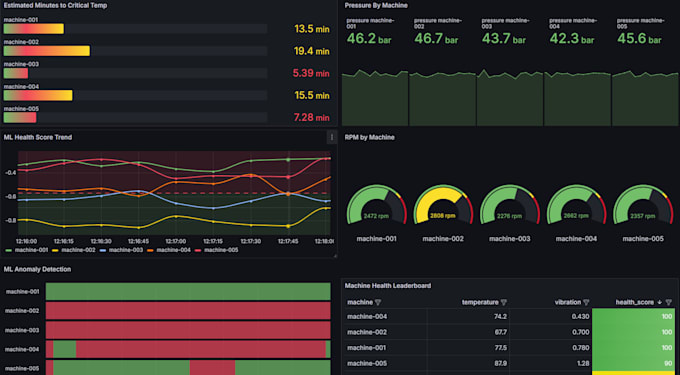Click the filter icon on the vibration column
This screenshot has width=680, height=375.
point(586,302)
